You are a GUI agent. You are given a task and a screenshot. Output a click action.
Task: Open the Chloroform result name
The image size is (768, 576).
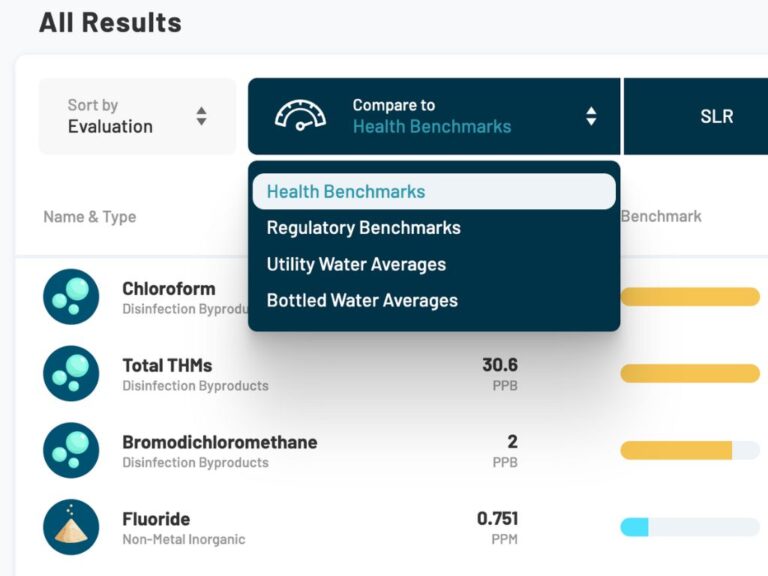tap(169, 289)
